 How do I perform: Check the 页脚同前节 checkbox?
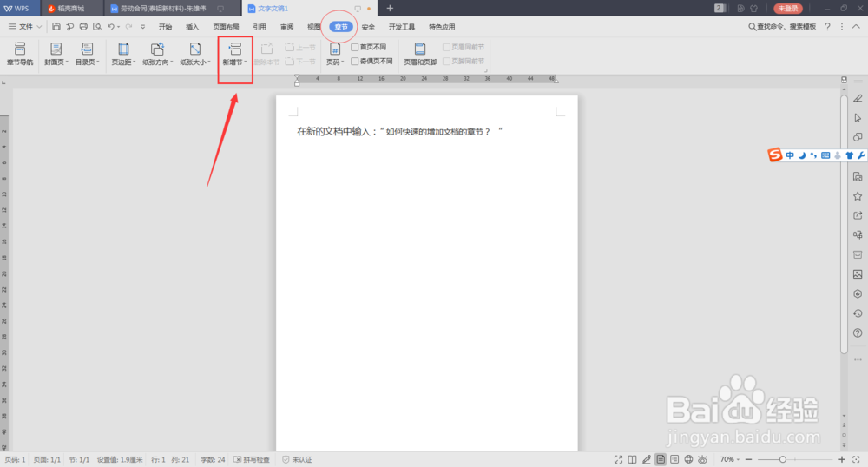click(x=446, y=62)
